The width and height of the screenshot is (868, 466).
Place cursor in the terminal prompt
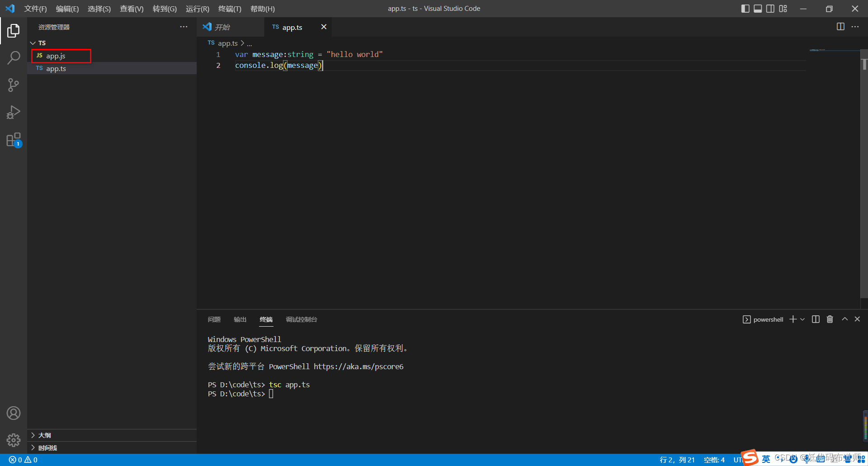point(271,394)
